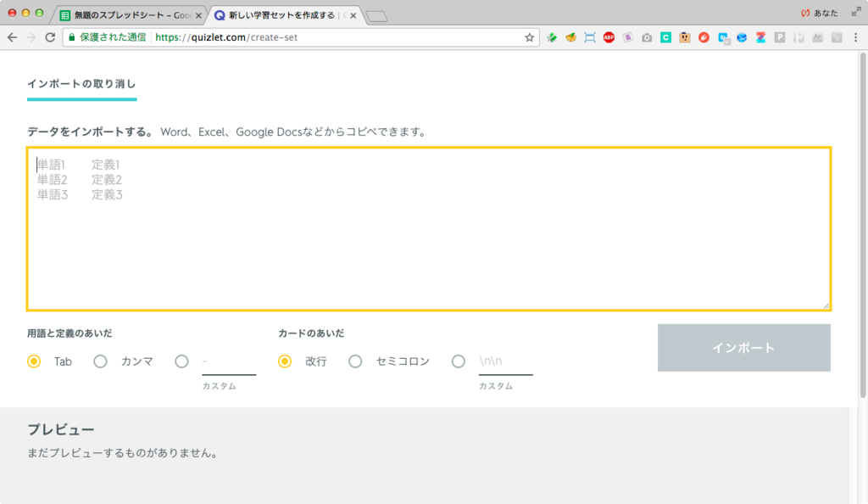Click the green pencil extension icon

click(x=552, y=37)
